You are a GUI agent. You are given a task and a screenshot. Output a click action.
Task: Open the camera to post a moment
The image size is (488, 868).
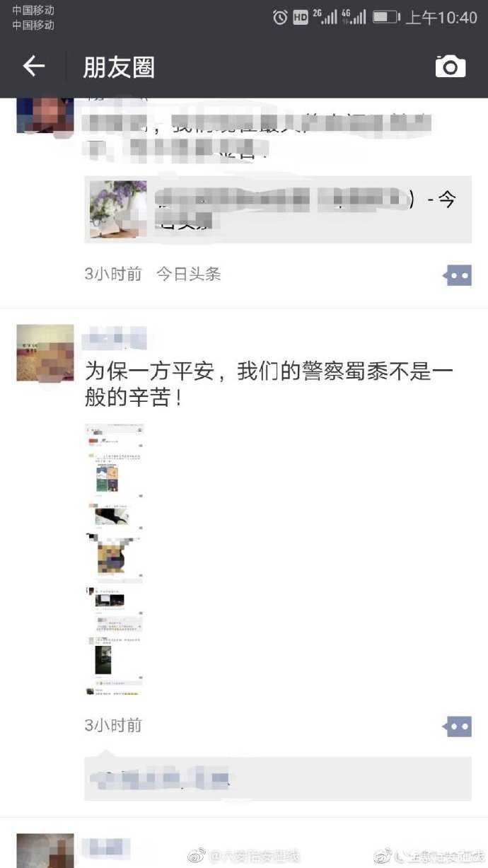[x=451, y=67]
